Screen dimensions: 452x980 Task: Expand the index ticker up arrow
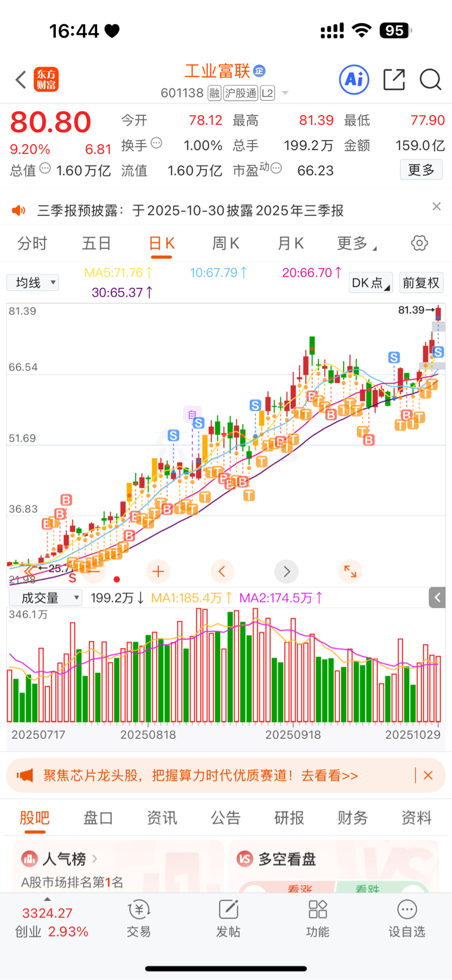47,899
